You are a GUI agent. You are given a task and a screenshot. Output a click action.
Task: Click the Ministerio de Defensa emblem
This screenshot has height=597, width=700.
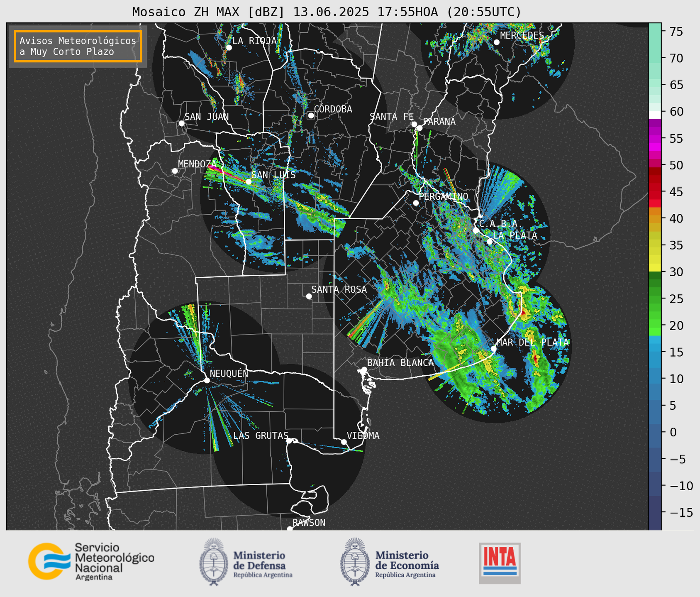(x=214, y=562)
